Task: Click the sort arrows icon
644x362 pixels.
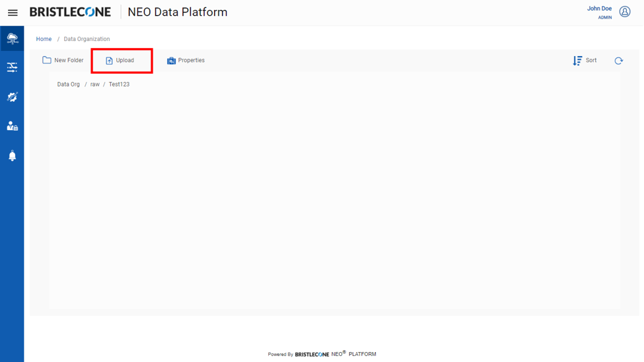Action: tap(577, 61)
